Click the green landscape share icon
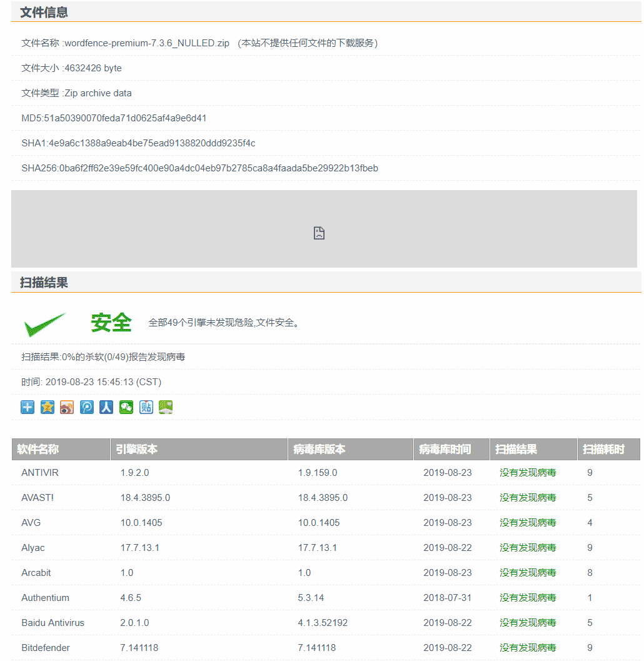The height and width of the screenshot is (661, 644). point(166,407)
